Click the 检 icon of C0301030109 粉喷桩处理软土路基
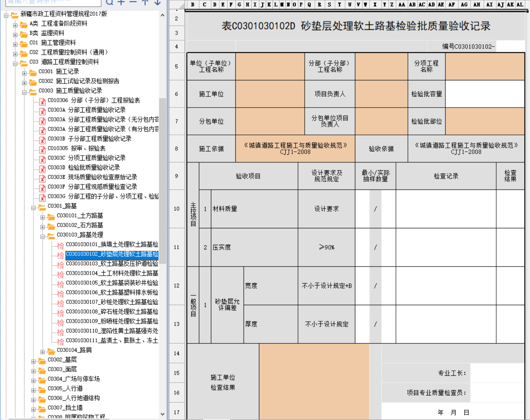The width and height of the screenshot is (530, 420). pos(61,322)
